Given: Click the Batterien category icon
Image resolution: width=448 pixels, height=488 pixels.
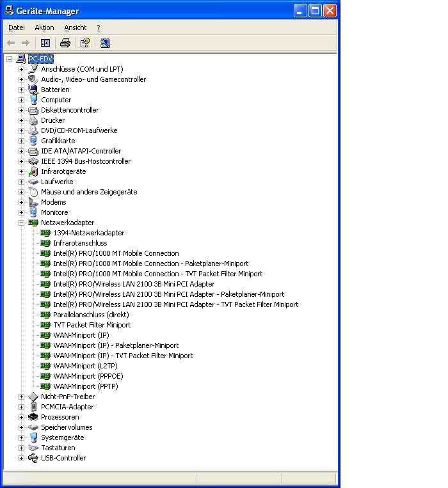Looking at the screenshot, I should pos(33,90).
